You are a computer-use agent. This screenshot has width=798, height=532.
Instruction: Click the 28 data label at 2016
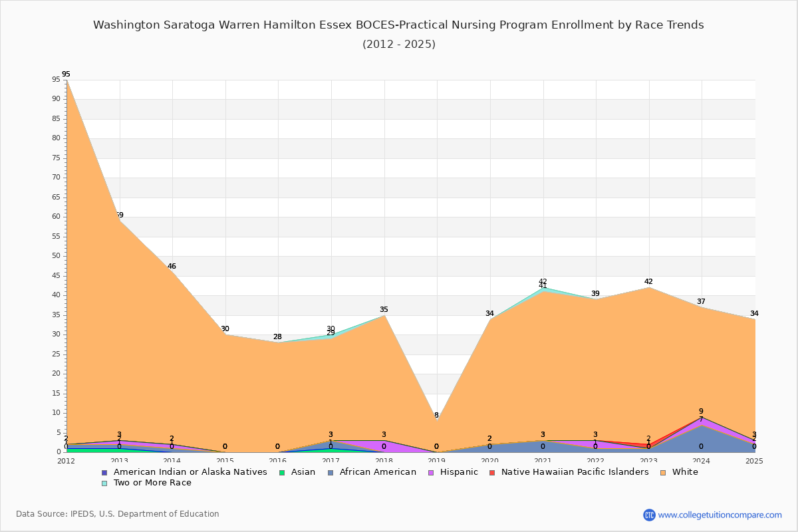[x=277, y=337]
